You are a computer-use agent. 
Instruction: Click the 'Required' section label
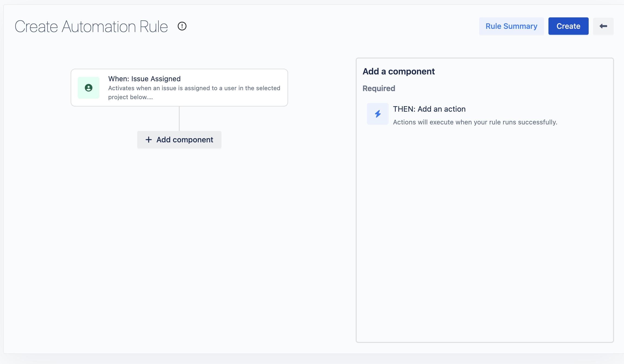(379, 88)
